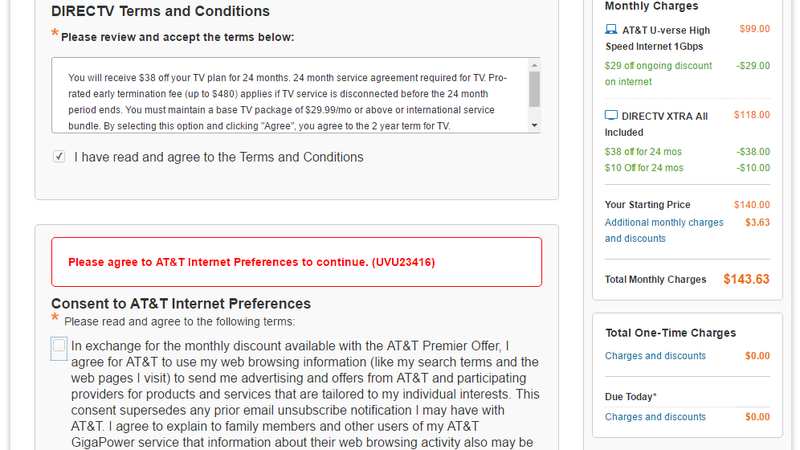
Task: Click the DIRECTV Terms and Conditions heading
Action: [x=160, y=11]
